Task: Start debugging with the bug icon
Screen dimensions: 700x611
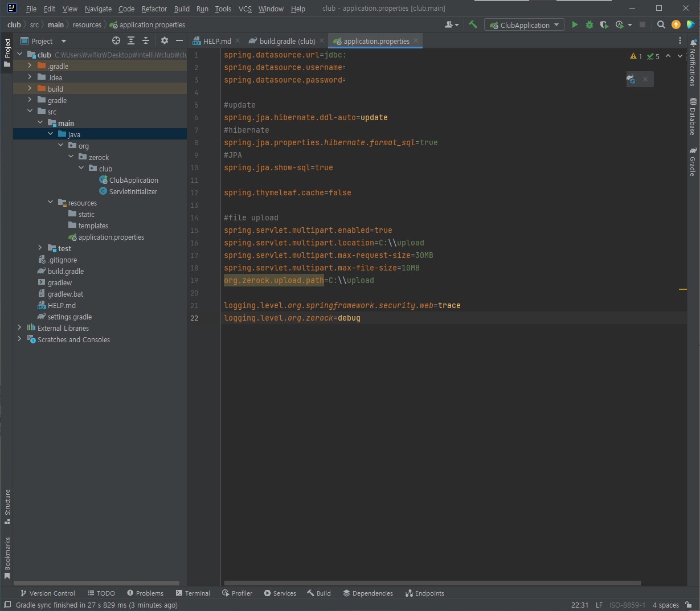Action: (x=590, y=24)
